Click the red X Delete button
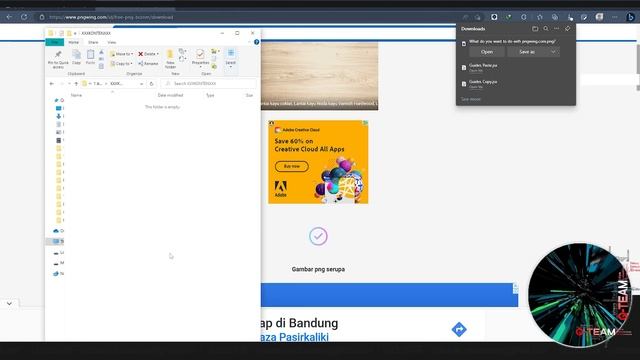This screenshot has height=360, width=640. coord(148,54)
